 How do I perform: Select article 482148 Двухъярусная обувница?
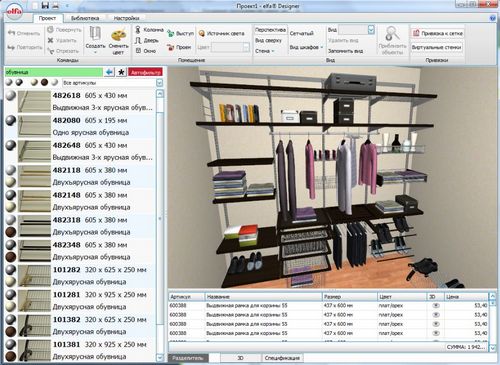(x=80, y=201)
